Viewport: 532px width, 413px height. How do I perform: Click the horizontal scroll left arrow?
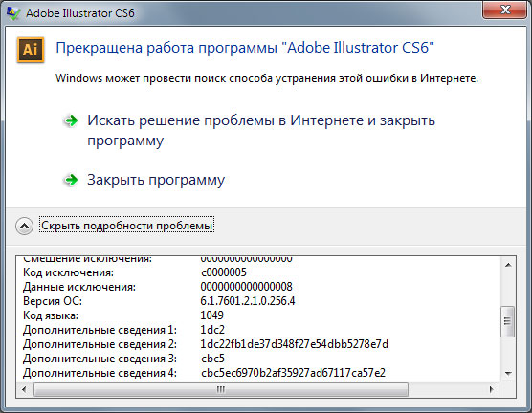click(24, 389)
